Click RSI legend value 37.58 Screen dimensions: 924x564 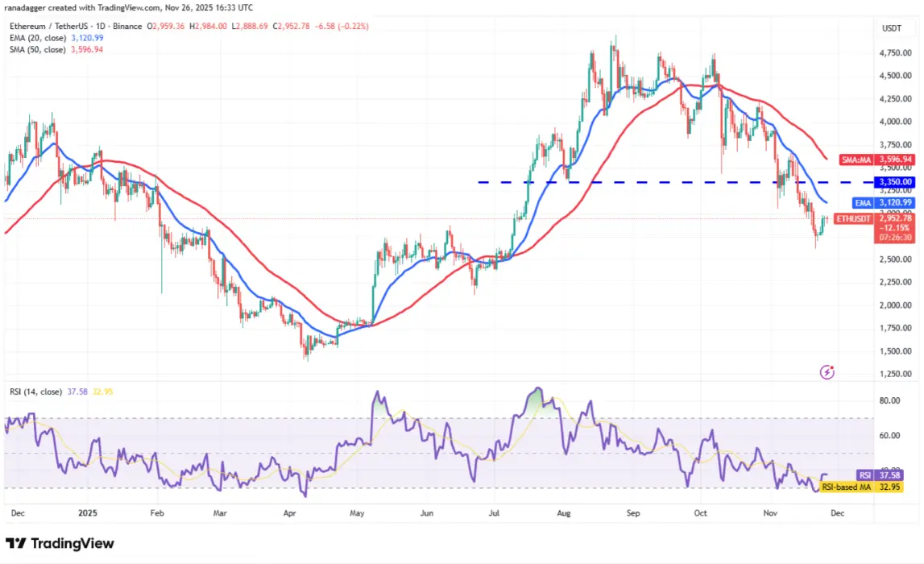pos(77,392)
